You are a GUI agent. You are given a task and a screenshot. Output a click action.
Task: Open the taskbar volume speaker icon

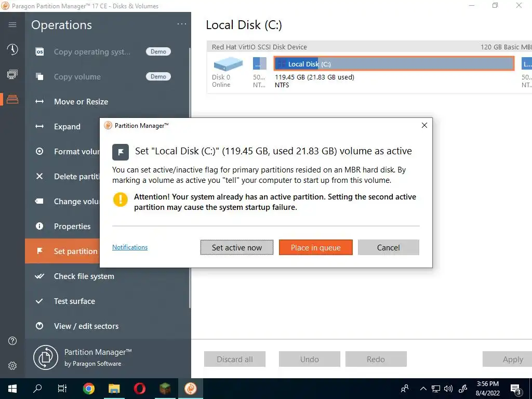(448, 389)
